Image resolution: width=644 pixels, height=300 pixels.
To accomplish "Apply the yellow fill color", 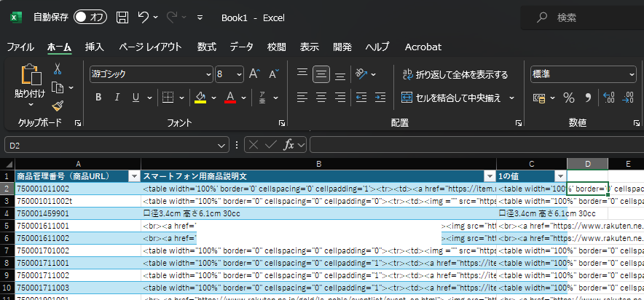I will [x=200, y=98].
